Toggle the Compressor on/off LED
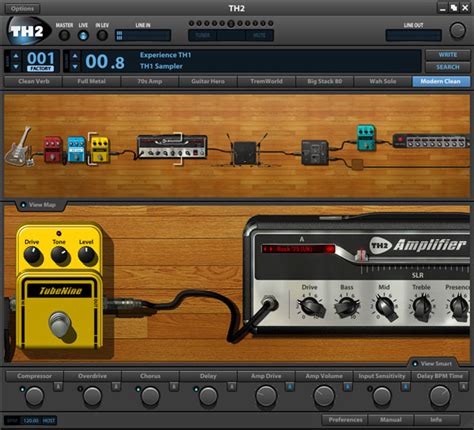The height and width of the screenshot is (430, 474). point(22,389)
